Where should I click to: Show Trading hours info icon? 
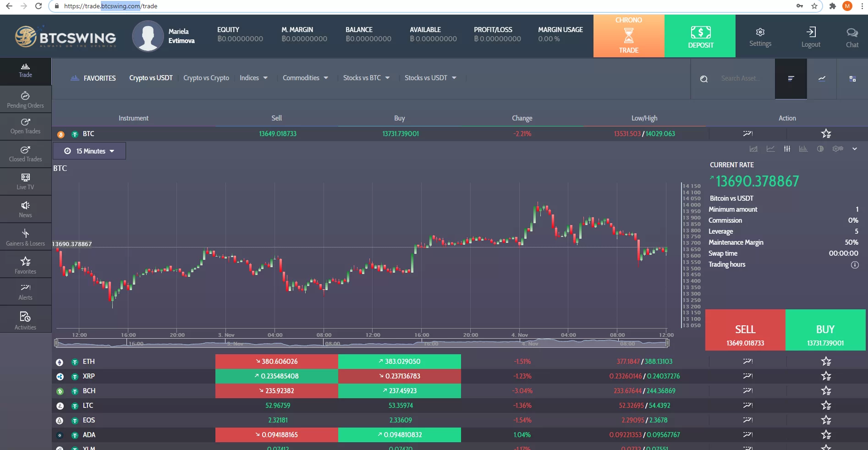point(855,265)
